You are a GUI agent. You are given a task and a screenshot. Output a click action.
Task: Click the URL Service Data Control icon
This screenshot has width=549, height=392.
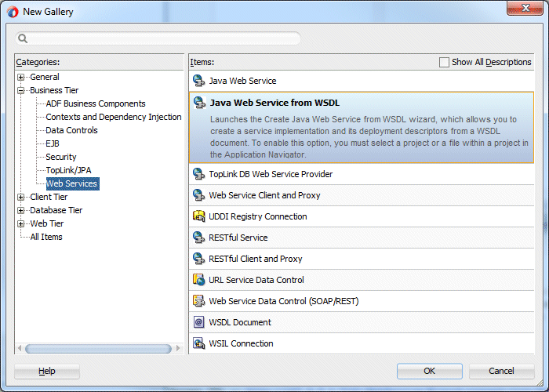199,280
